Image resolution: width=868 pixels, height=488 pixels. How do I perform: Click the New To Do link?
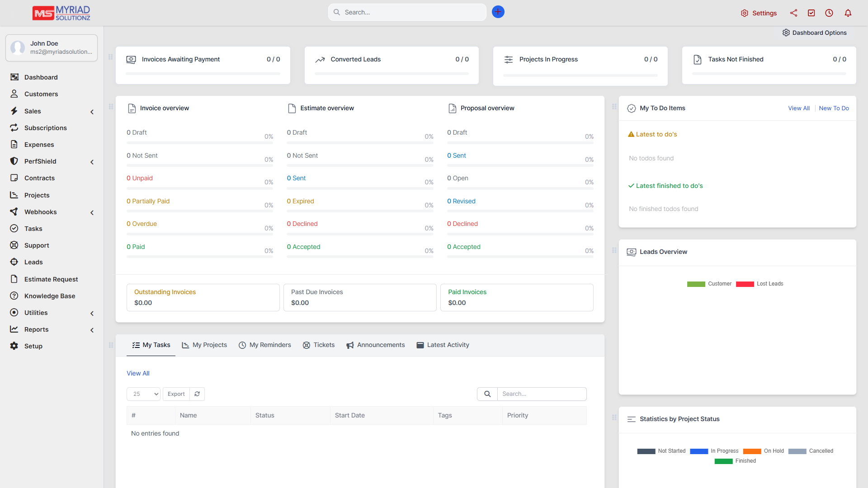pyautogui.click(x=834, y=108)
